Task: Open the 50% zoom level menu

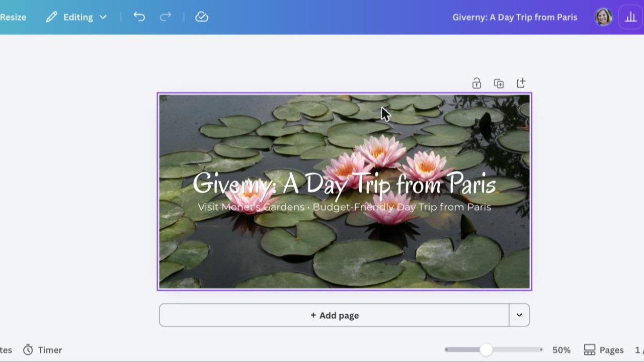Action: (561, 350)
